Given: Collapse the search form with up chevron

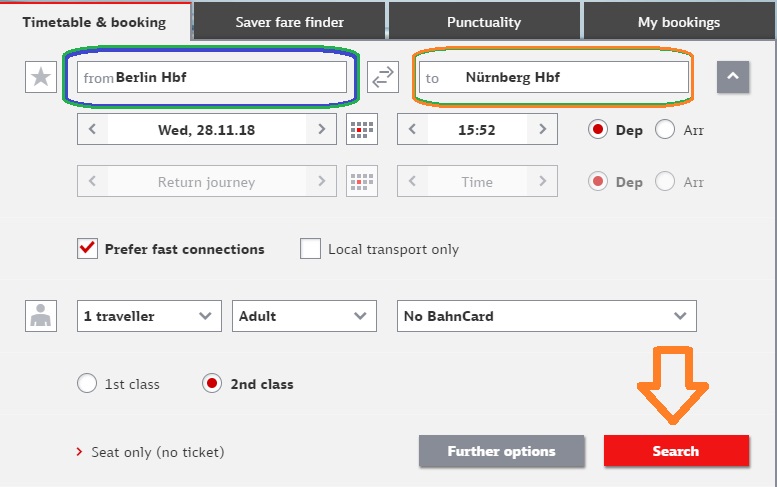Looking at the screenshot, I should (733, 77).
